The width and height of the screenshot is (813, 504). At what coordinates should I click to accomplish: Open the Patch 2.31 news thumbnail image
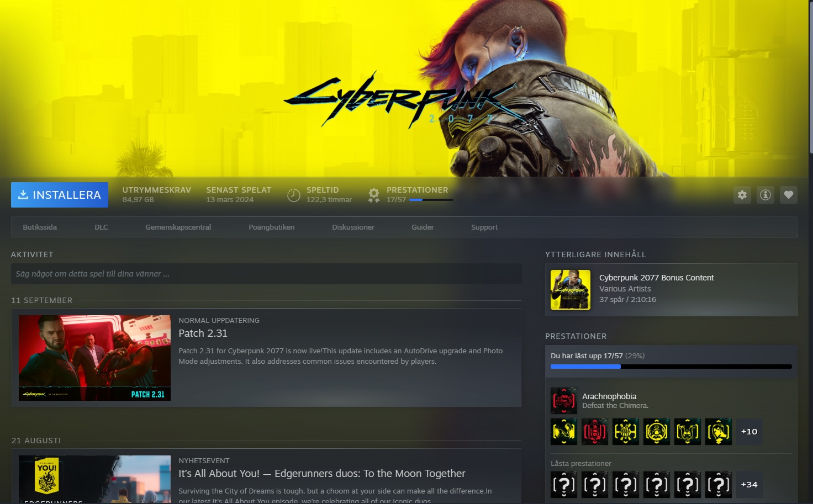pyautogui.click(x=94, y=358)
